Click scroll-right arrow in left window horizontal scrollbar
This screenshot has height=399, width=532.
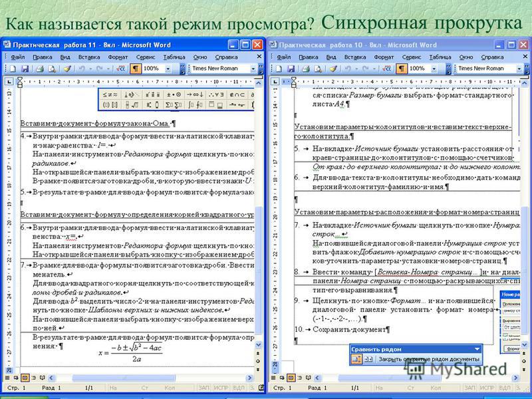249,378
